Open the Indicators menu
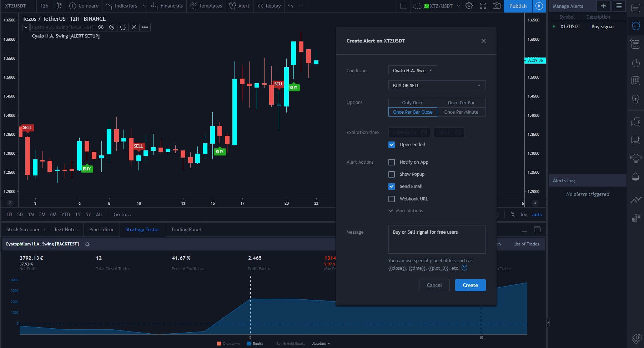 (122, 6)
